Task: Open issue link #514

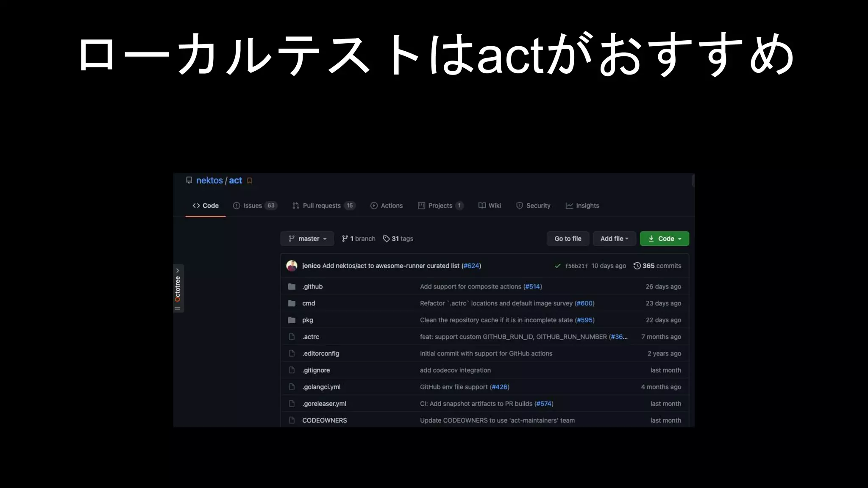Action: tap(533, 286)
